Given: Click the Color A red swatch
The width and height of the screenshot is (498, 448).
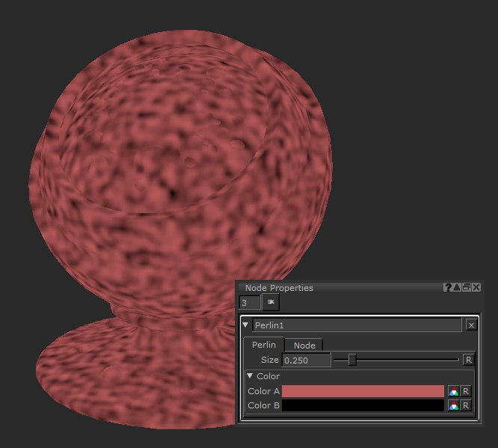Looking at the screenshot, I should tap(363, 391).
